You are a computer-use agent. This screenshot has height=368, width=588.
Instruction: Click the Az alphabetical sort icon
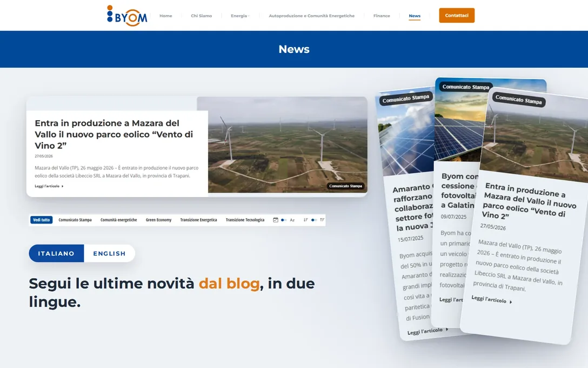292,220
